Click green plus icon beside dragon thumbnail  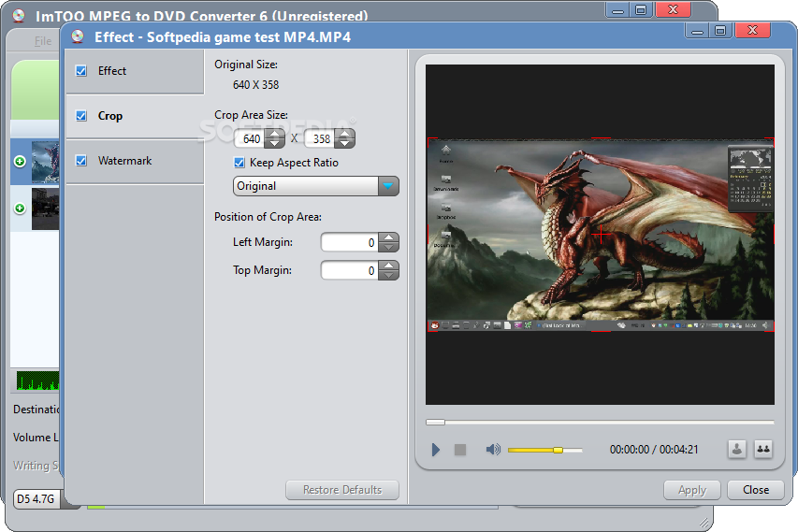[x=20, y=162]
